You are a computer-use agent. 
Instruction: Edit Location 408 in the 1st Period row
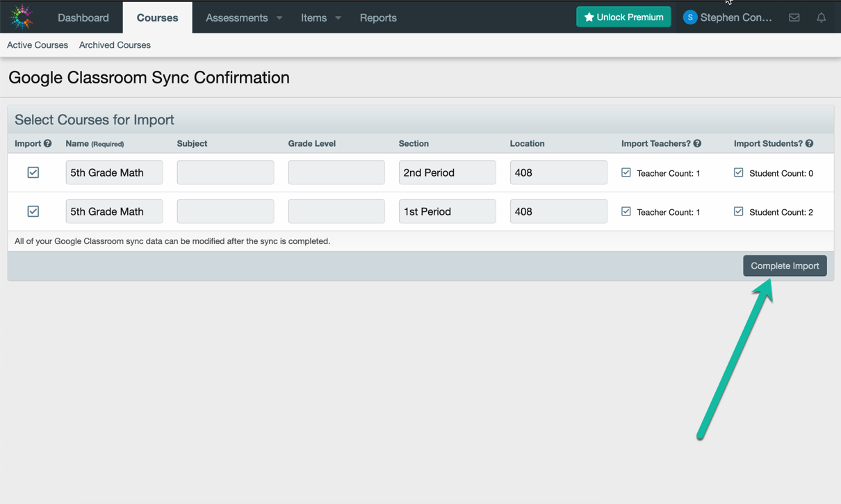(x=558, y=211)
